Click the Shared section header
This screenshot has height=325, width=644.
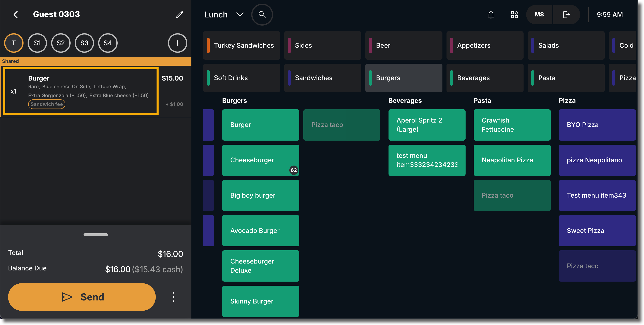pos(96,61)
